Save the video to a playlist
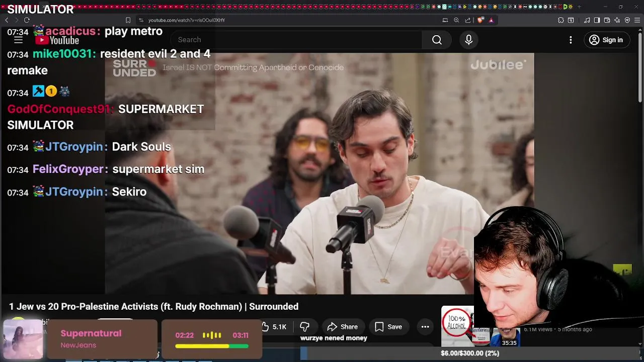644x362 pixels. click(x=388, y=327)
